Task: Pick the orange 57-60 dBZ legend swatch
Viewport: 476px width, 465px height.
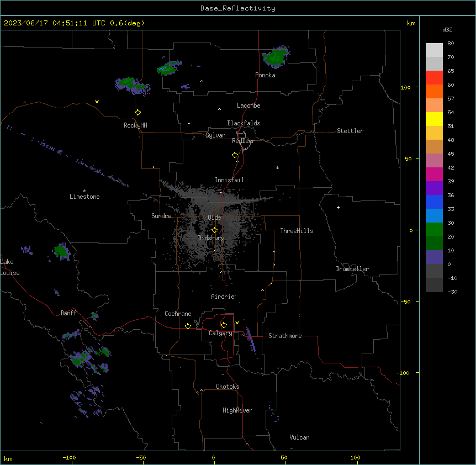Action: (434, 91)
